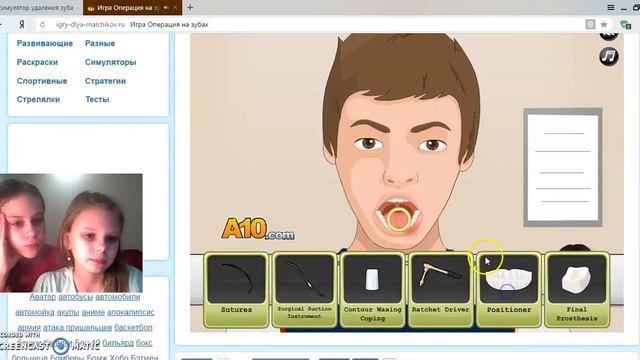Open a new browser tab
The width and height of the screenshot is (640, 360).
190,7
